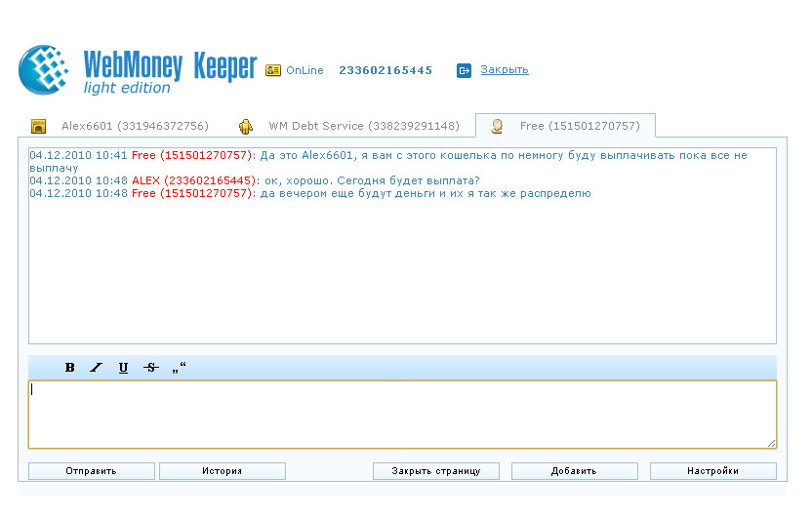Open the Настройки button
This screenshot has width=812, height=517.
point(713,471)
